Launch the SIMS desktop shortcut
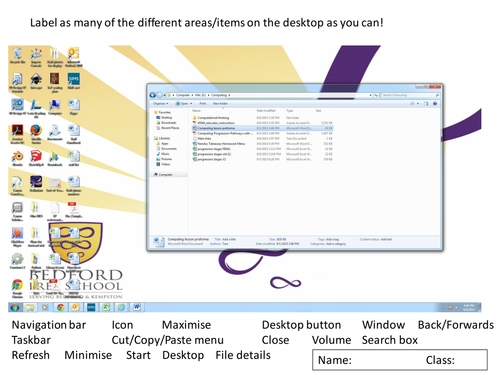This screenshot has width=500, height=375. click(x=74, y=81)
